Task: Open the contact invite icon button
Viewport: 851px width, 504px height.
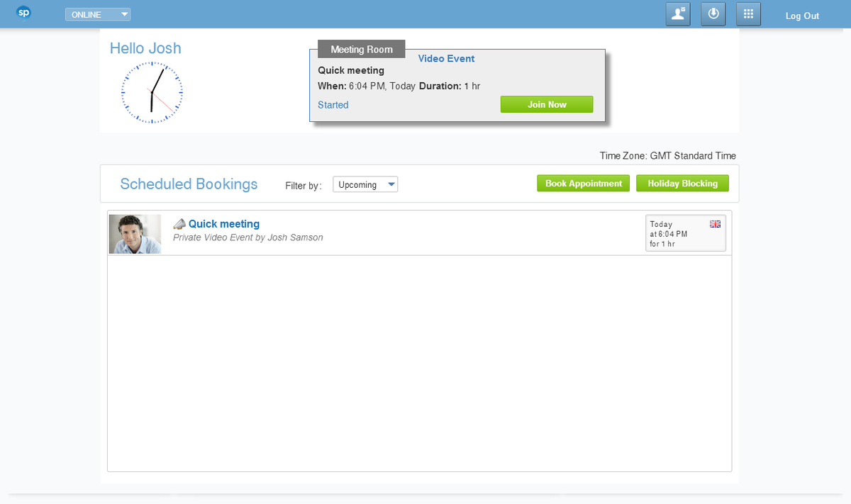Action: point(677,15)
